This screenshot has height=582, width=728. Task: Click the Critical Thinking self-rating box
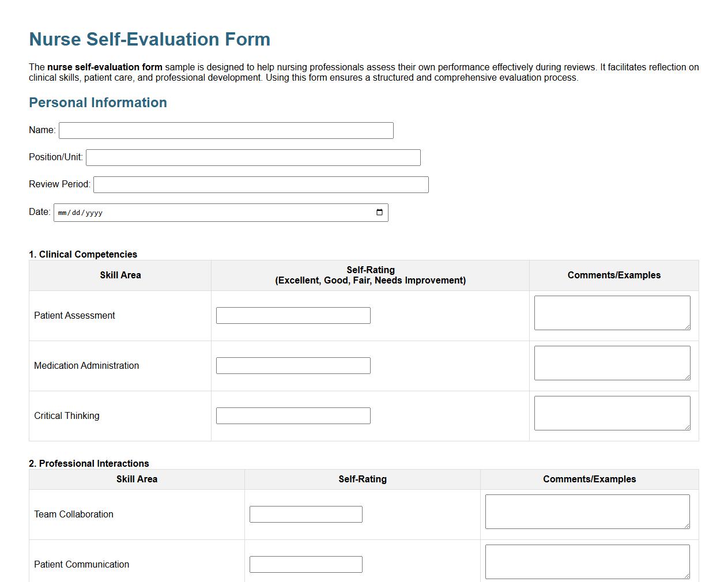coord(293,415)
